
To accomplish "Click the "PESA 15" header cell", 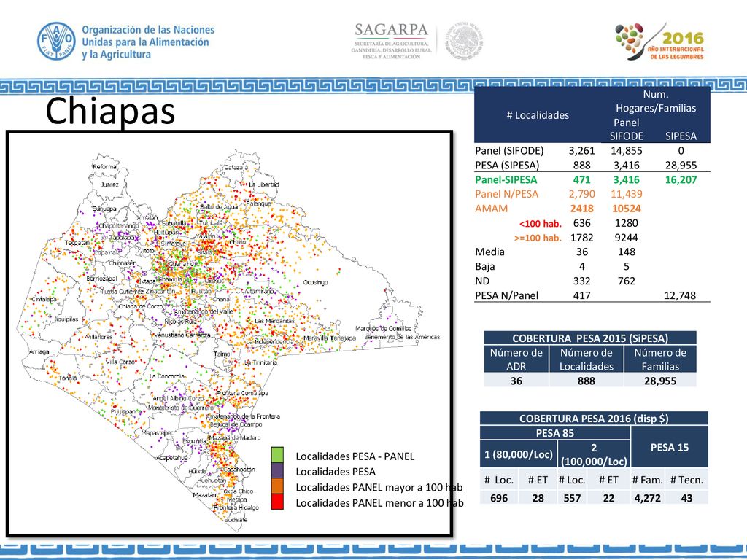I will [x=670, y=447].
